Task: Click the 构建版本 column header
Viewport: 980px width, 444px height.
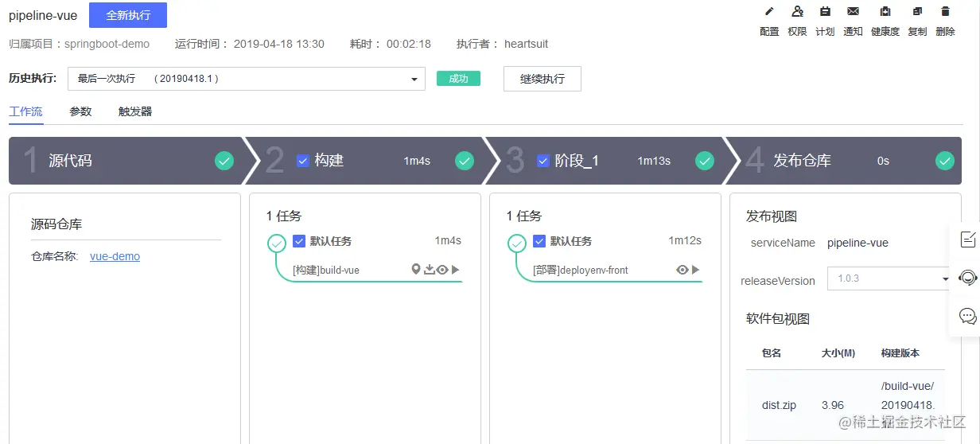Action: [x=900, y=352]
